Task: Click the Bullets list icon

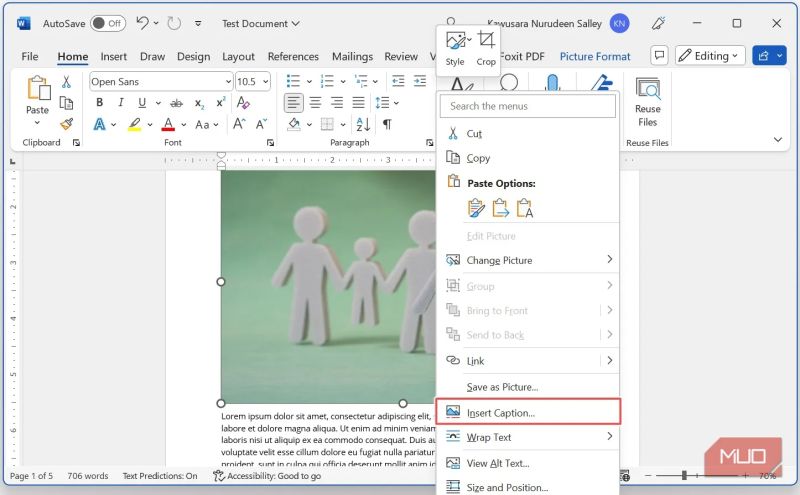Action: (293, 81)
